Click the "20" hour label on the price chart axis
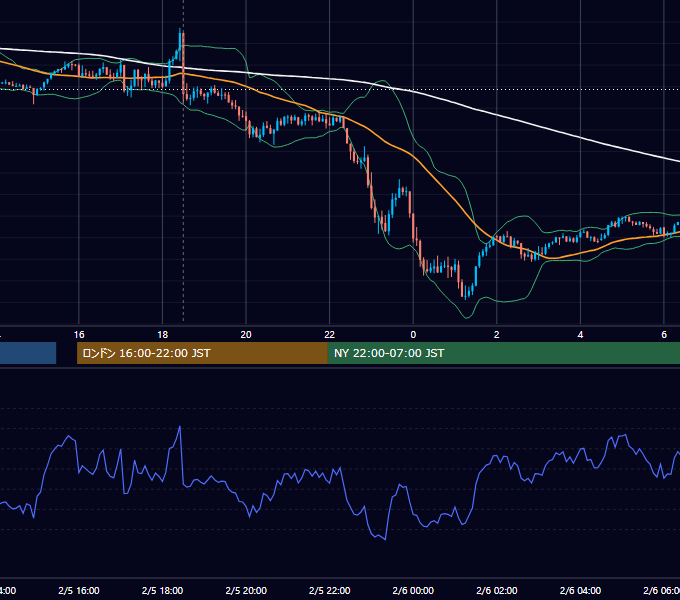680x600 pixels. [x=246, y=335]
